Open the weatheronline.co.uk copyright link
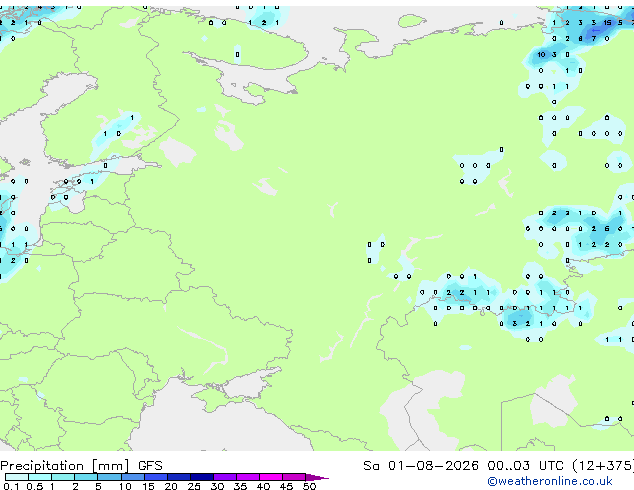Screen dimensions: 634x490 550,481
